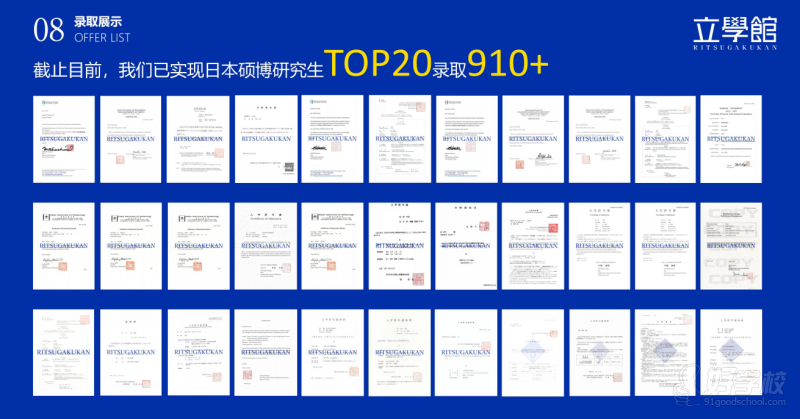The image size is (800, 419).
Task: Click the OFFER LIST subtitle
Action: click(x=98, y=38)
